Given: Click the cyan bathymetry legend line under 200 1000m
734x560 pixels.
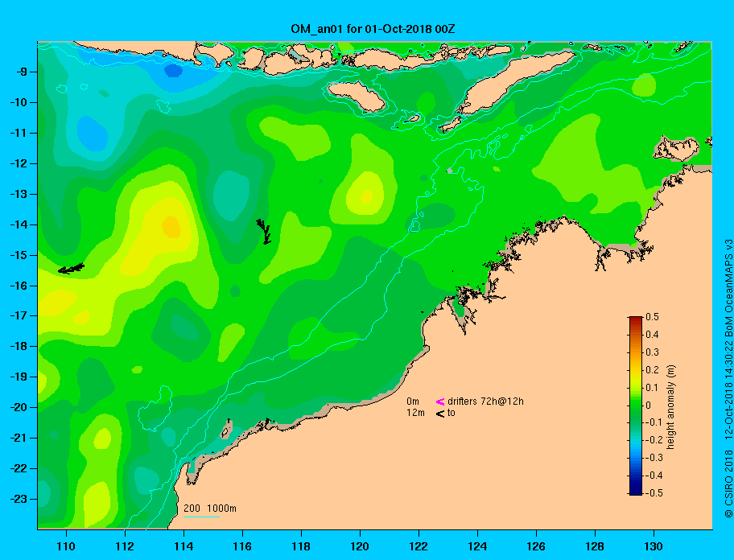Looking at the screenshot, I should 201,517.
